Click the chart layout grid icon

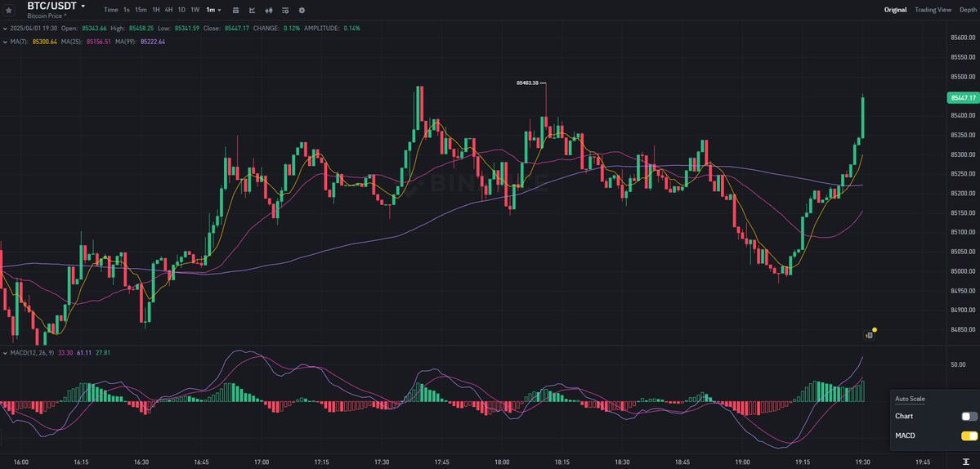point(235,10)
